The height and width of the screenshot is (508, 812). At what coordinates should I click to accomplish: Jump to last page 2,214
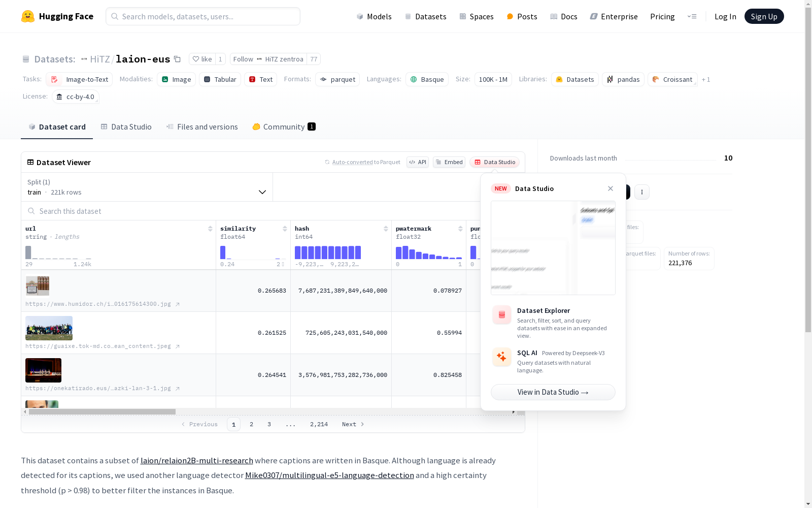(x=319, y=424)
